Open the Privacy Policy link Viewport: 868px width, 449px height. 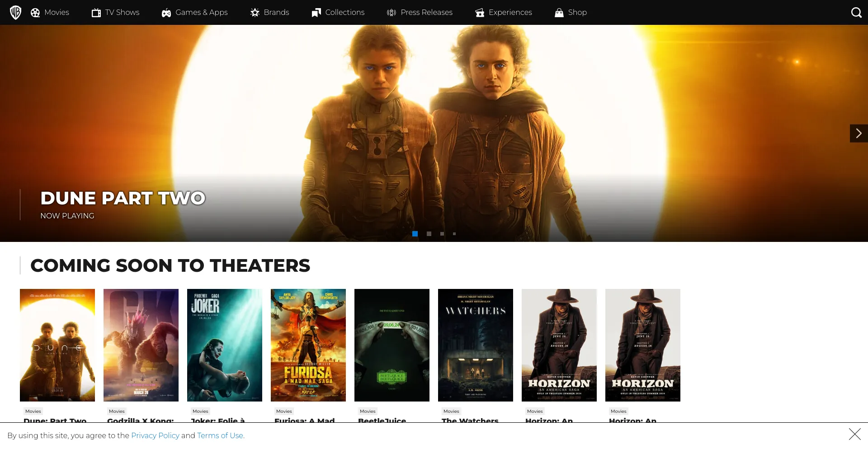155,435
